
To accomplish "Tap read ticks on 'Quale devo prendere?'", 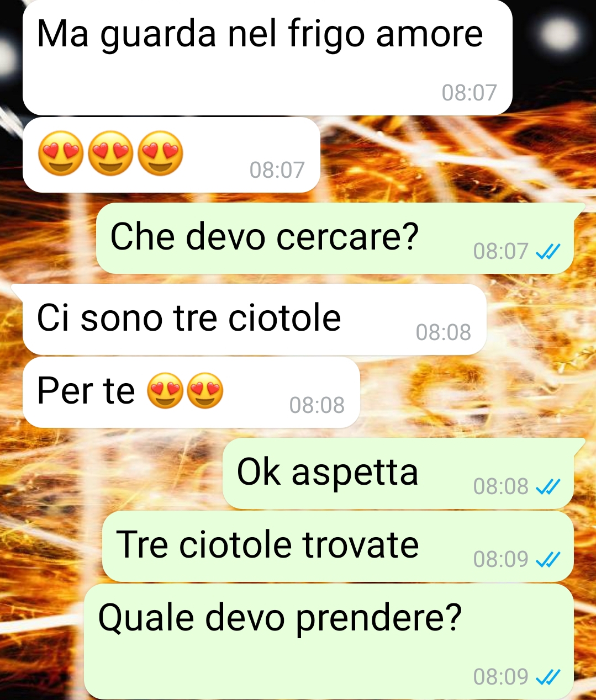I will [548, 677].
